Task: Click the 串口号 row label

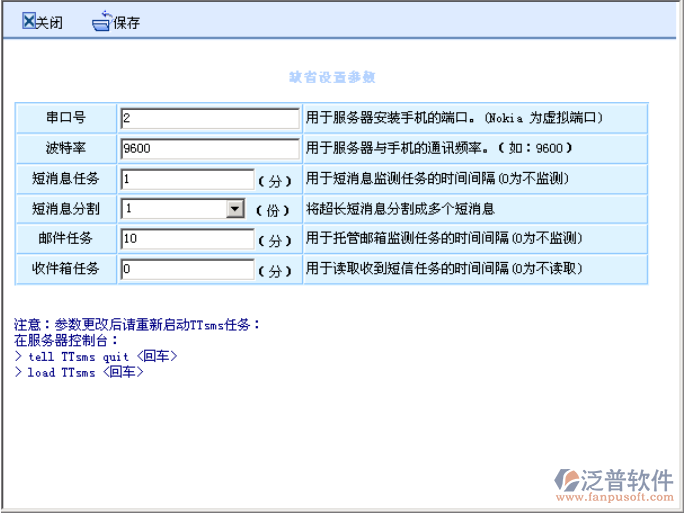Action: pyautogui.click(x=66, y=118)
